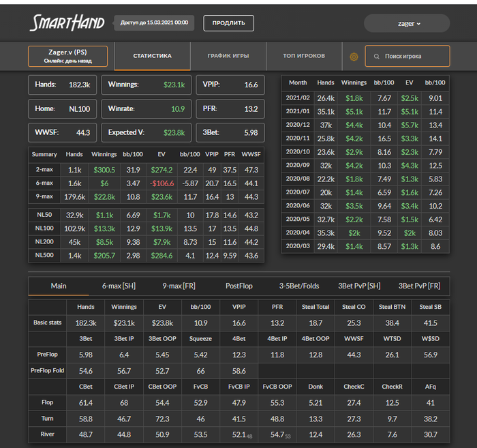This screenshot has height=448, width=477.
Task: Select the 2020/06 month row
Action: click(365, 206)
